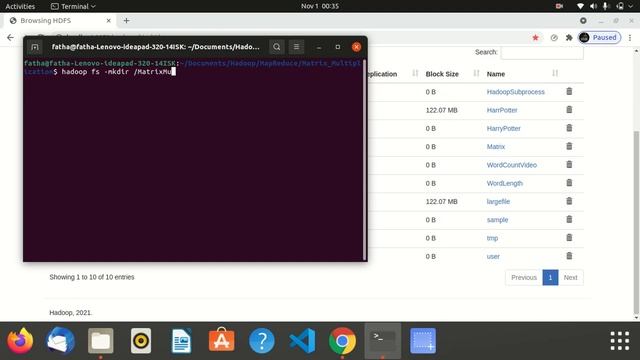Go back in Chrome browser
The image size is (640, 360).
tap(10, 38)
